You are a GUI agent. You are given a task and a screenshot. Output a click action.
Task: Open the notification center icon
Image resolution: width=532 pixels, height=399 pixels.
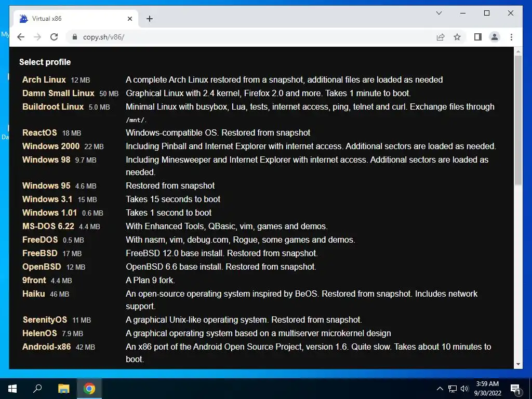[x=515, y=389]
